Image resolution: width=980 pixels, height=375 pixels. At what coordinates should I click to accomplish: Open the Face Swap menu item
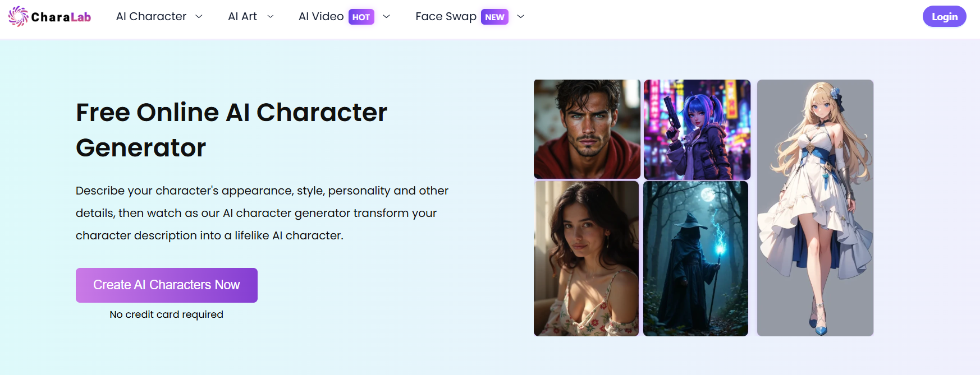(x=446, y=17)
